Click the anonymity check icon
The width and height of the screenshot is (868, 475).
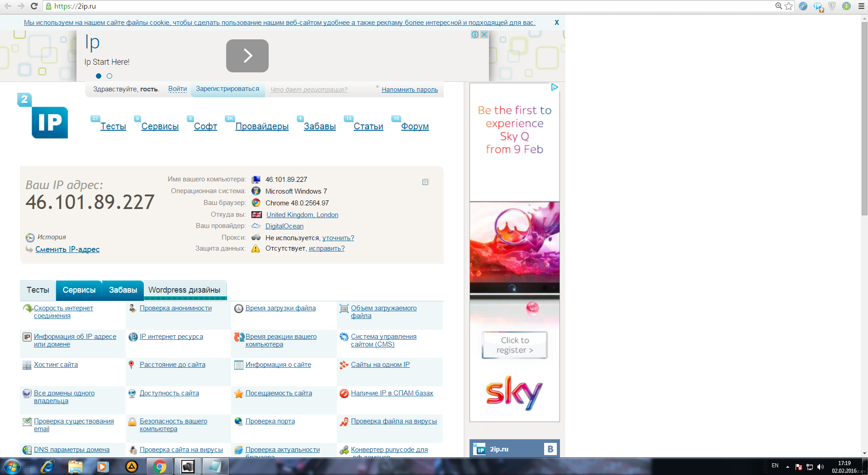coord(133,308)
